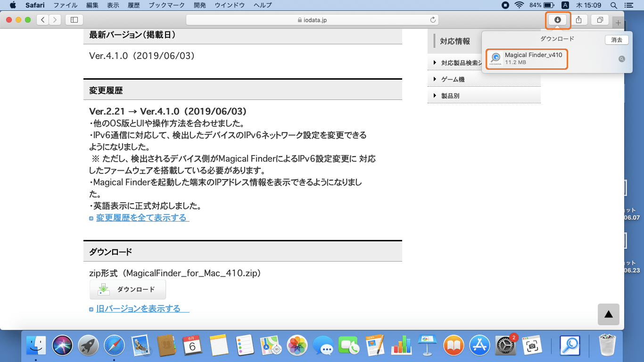Expand the ゲーム機 section
The height and width of the screenshot is (362, 644).
click(453, 80)
